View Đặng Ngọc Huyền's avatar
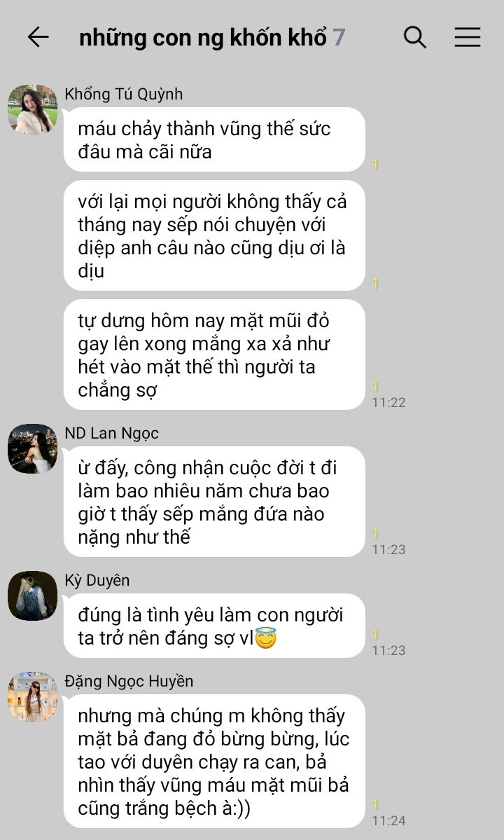The height and width of the screenshot is (840, 504). click(33, 696)
